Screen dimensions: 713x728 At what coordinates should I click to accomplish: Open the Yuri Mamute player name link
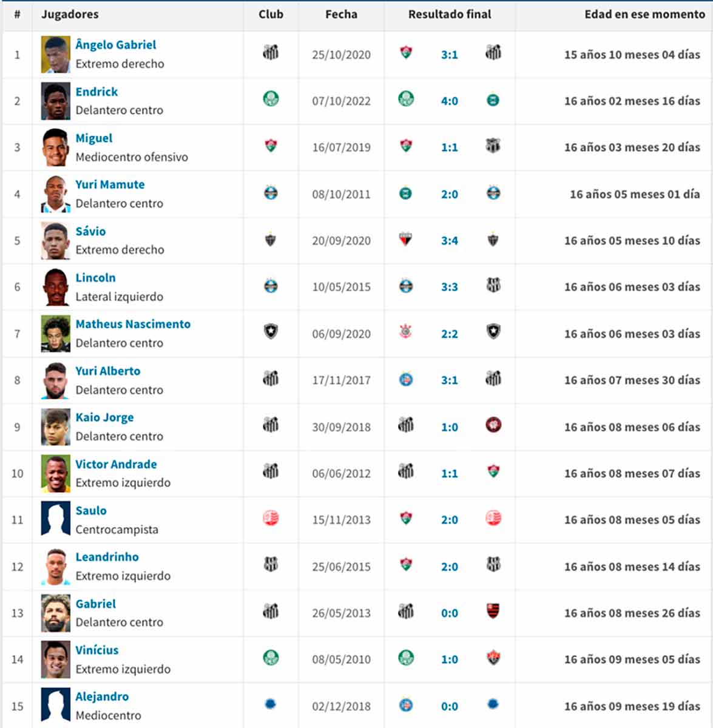[x=110, y=184]
